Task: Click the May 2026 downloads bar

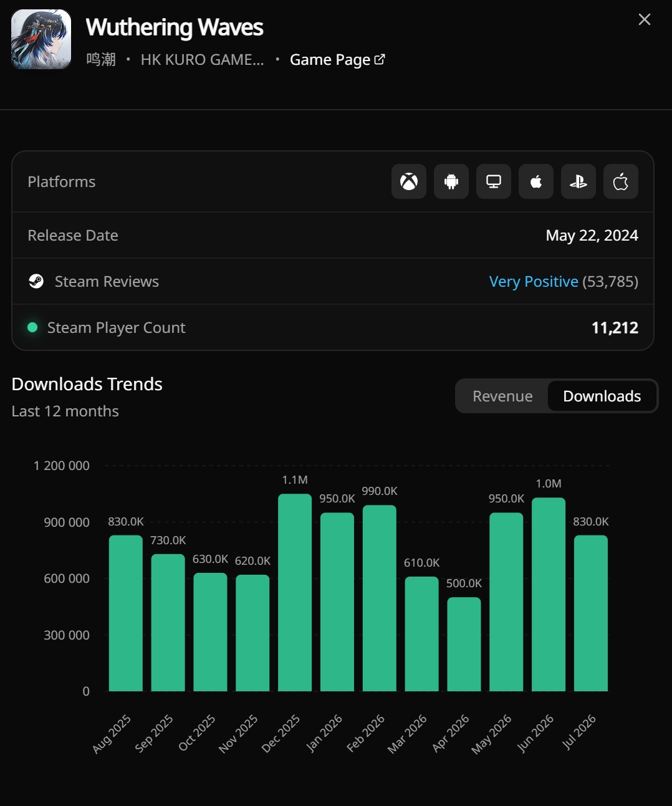Action: 506,602
